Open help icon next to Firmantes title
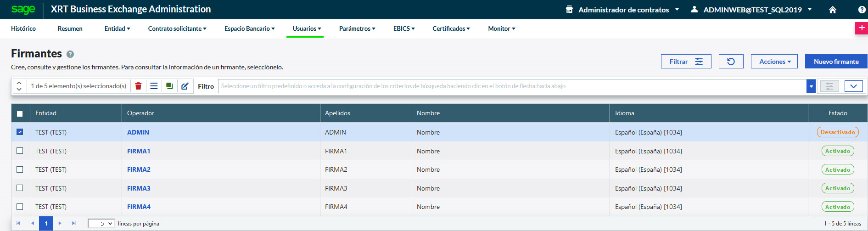The height and width of the screenshot is (231, 868). pos(70,54)
